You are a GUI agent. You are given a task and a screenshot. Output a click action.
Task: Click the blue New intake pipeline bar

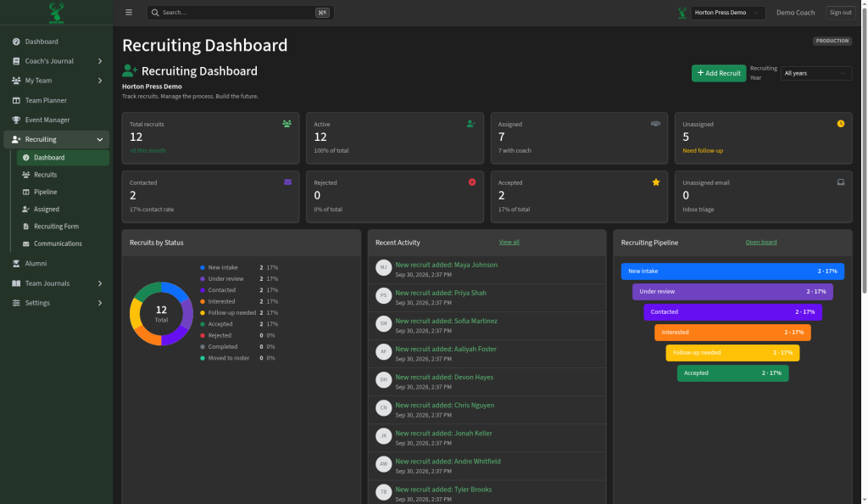(x=732, y=272)
